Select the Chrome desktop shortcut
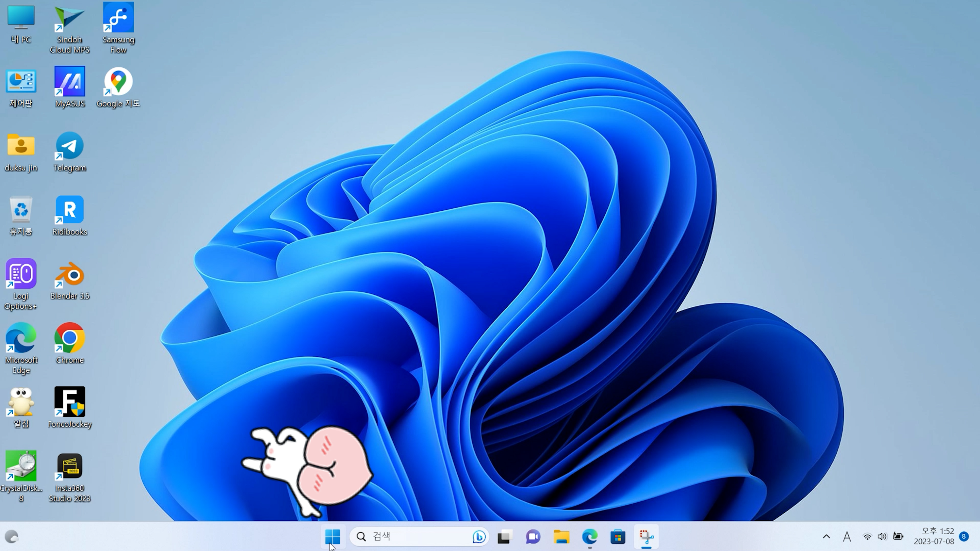Viewport: 980px width, 551px height. pyautogui.click(x=70, y=338)
